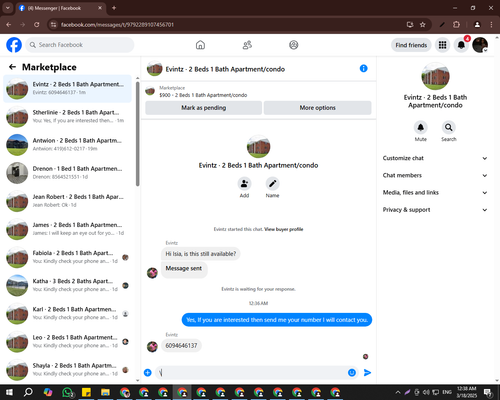Edit the chat name with pencil icon
The height and width of the screenshot is (400, 500).
[x=272, y=184]
